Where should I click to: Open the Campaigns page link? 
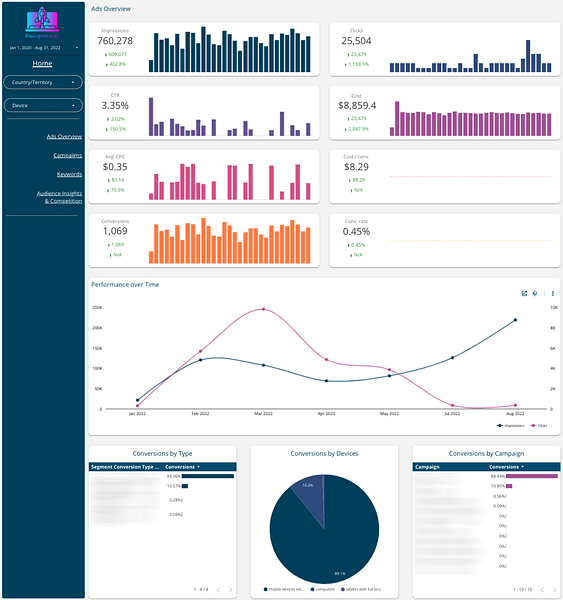click(x=68, y=155)
